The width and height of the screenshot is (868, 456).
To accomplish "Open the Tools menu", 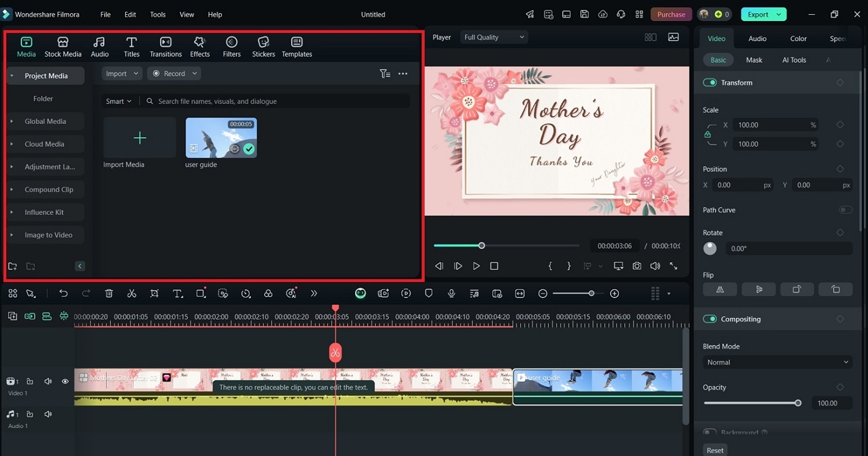I will 158,14.
